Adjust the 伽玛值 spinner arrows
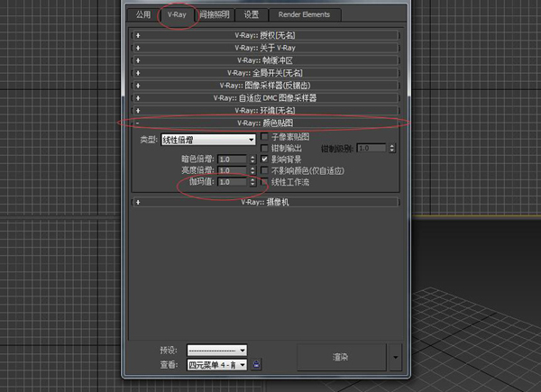This screenshot has width=541, height=392. click(x=252, y=182)
